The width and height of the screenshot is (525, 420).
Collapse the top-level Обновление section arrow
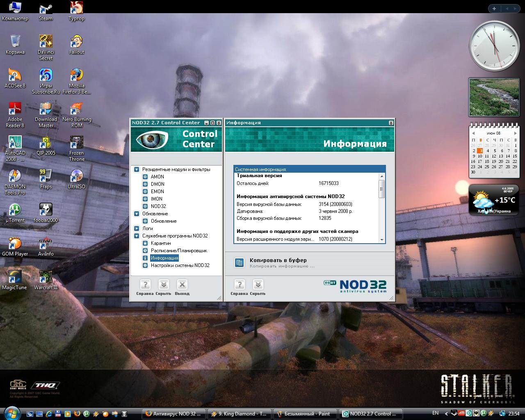tap(137, 214)
